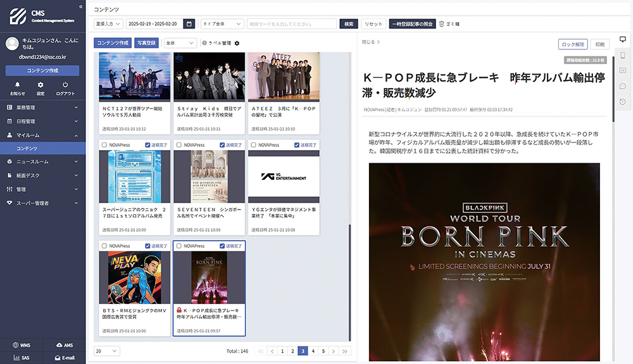This screenshot has height=364, width=633.
Task: Go to page 2
Action: coord(292,351)
